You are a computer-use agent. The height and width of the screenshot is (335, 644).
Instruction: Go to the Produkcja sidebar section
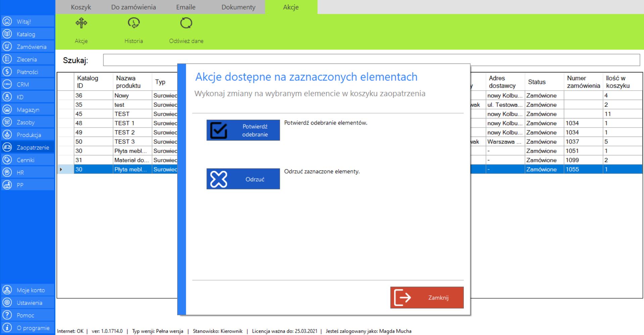pyautogui.click(x=29, y=135)
